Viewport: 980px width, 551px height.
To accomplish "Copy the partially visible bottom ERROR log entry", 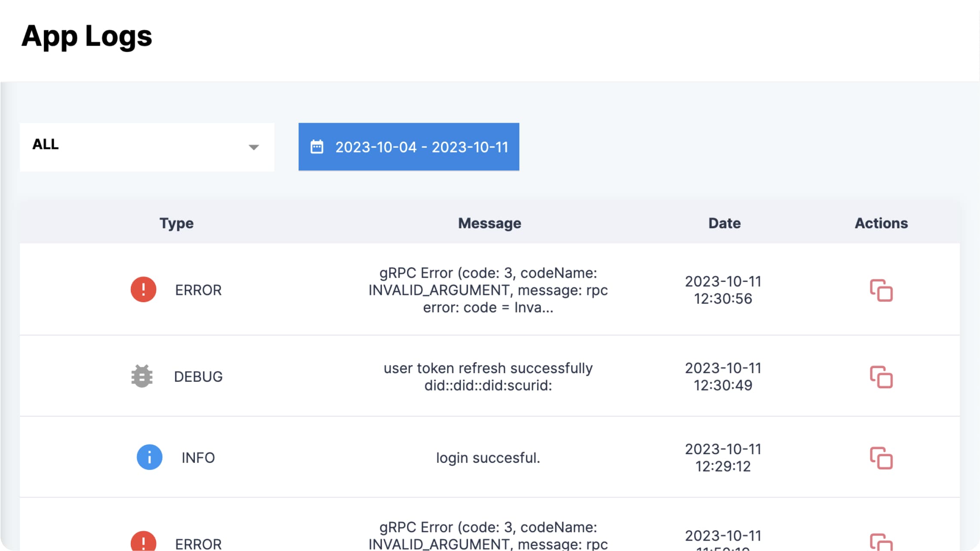I will (x=881, y=542).
